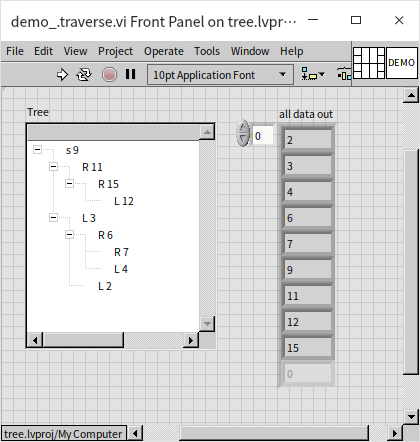Viewport: 420px width, 442px height.
Task: Open the Align Objects tool menu
Action: 313,75
